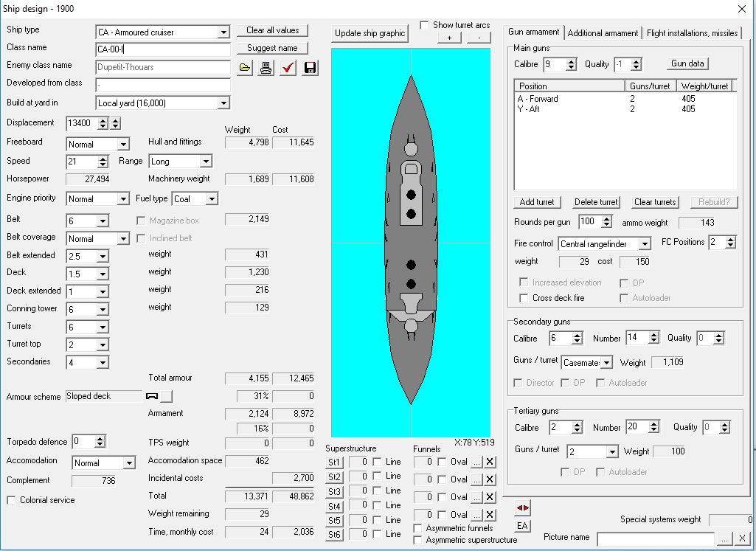
Task: Click the open design folder icon
Action: pyautogui.click(x=246, y=68)
